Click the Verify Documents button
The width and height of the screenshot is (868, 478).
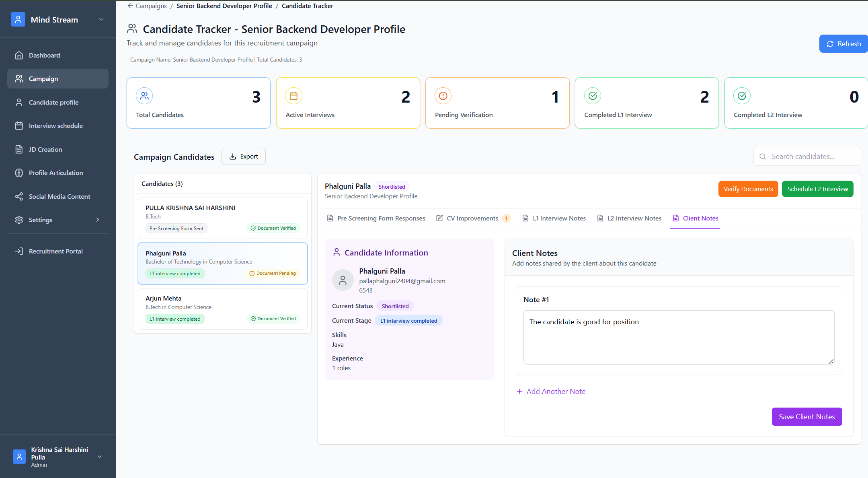coord(748,189)
